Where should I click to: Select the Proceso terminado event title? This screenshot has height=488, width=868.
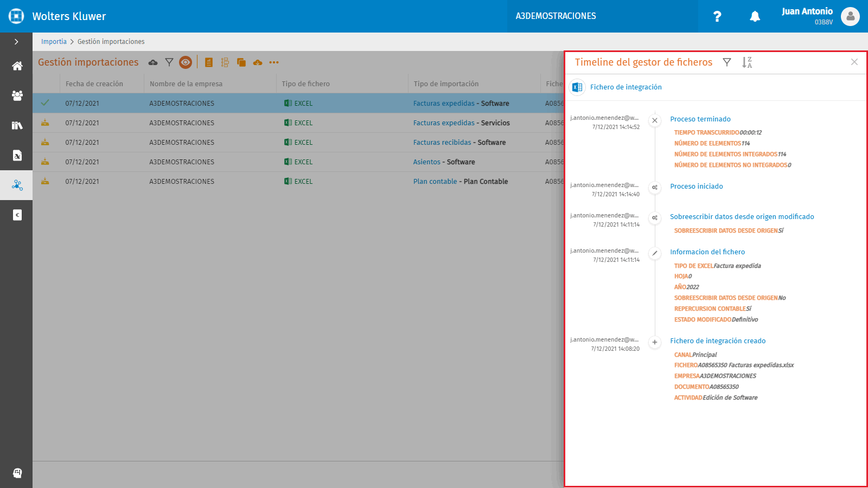(700, 119)
